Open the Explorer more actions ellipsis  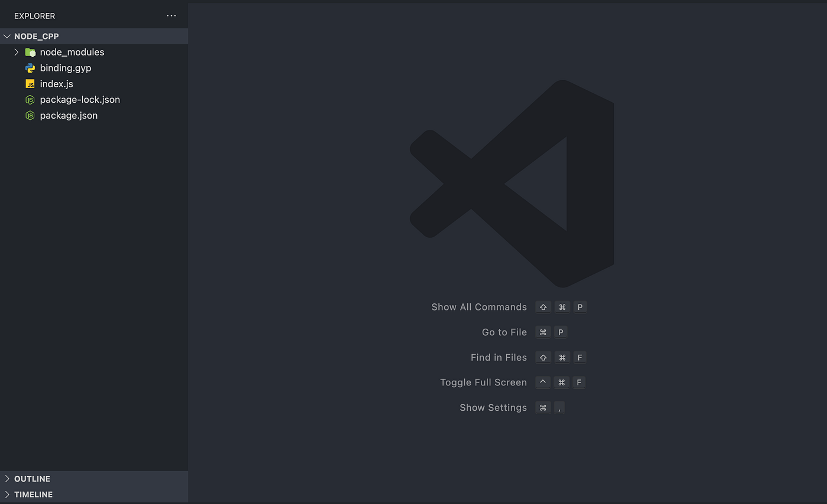click(x=171, y=15)
